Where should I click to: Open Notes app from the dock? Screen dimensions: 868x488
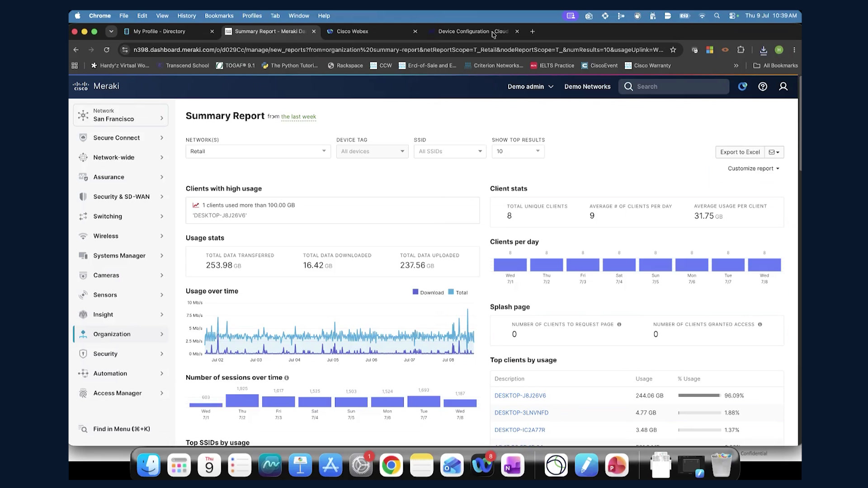(421, 465)
